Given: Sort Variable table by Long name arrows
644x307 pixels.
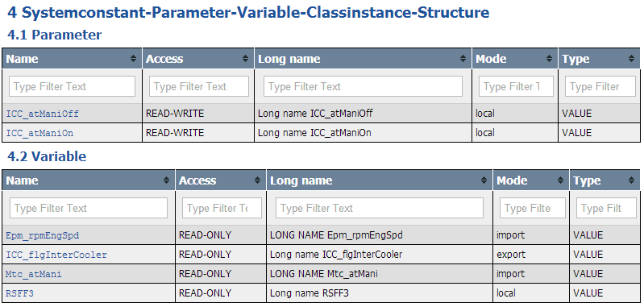Looking at the screenshot, I should click(x=484, y=180).
